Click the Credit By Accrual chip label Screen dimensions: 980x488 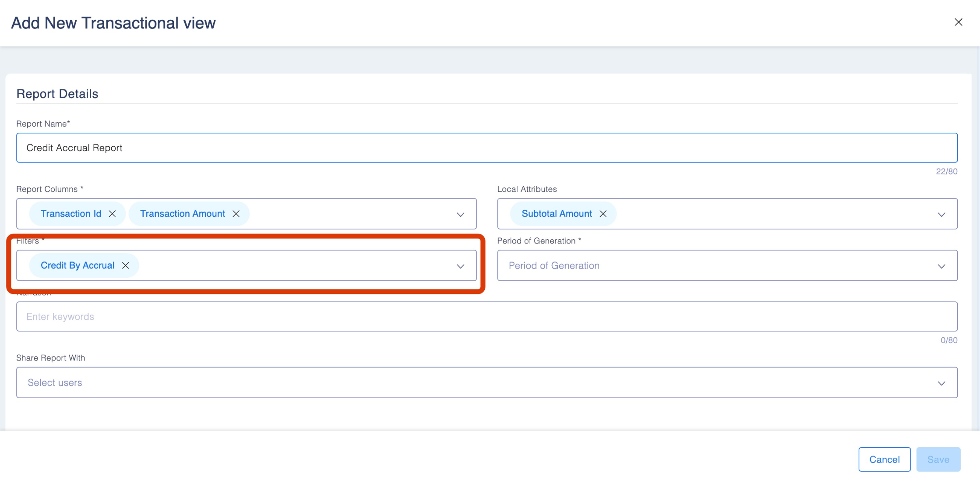pos(78,265)
